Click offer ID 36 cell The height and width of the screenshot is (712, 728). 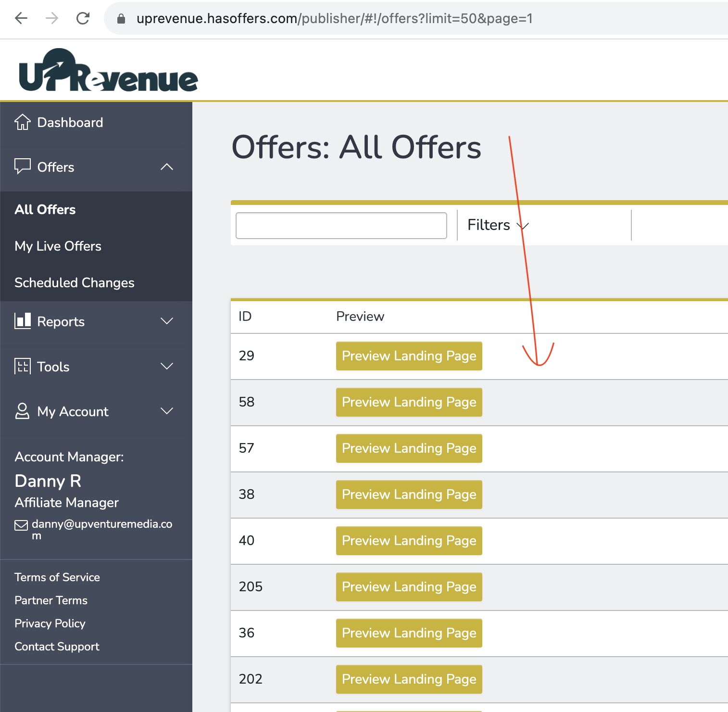pos(247,633)
